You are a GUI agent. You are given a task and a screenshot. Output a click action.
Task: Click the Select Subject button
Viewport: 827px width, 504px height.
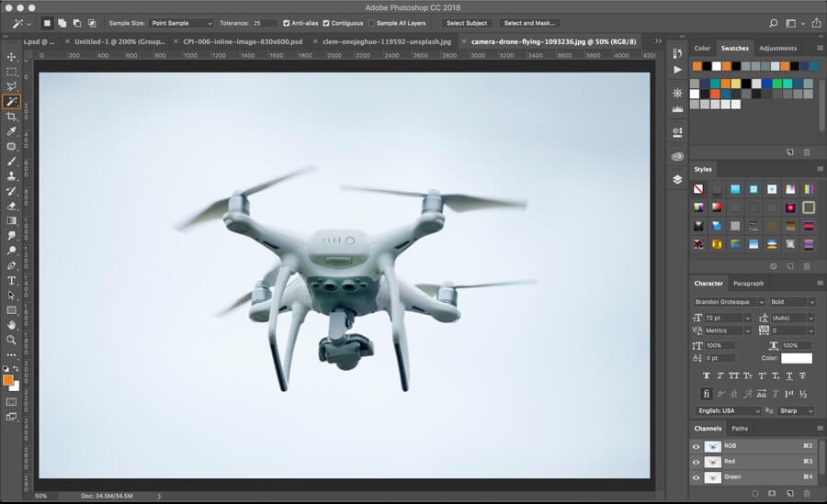coord(467,23)
